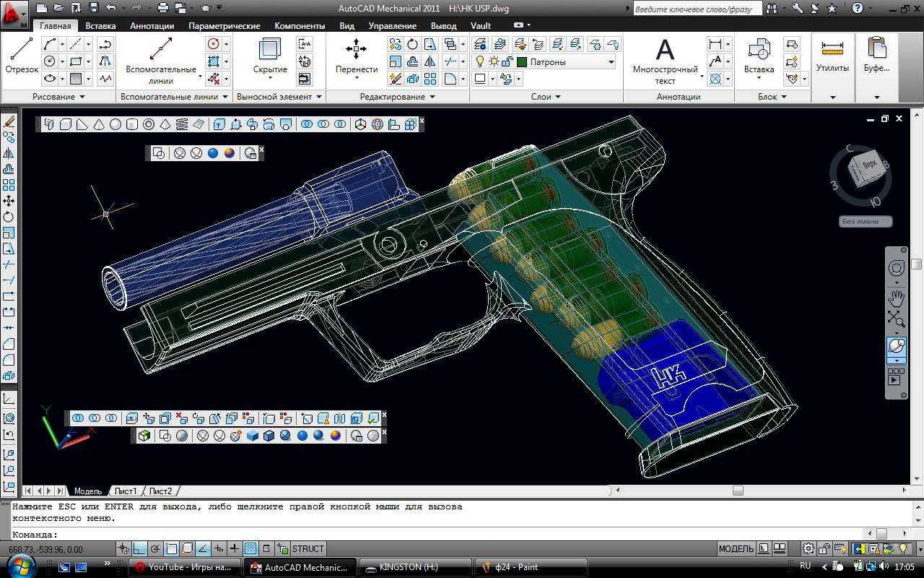
Task: Click the rotate tool in Редактирование
Action: (412, 44)
